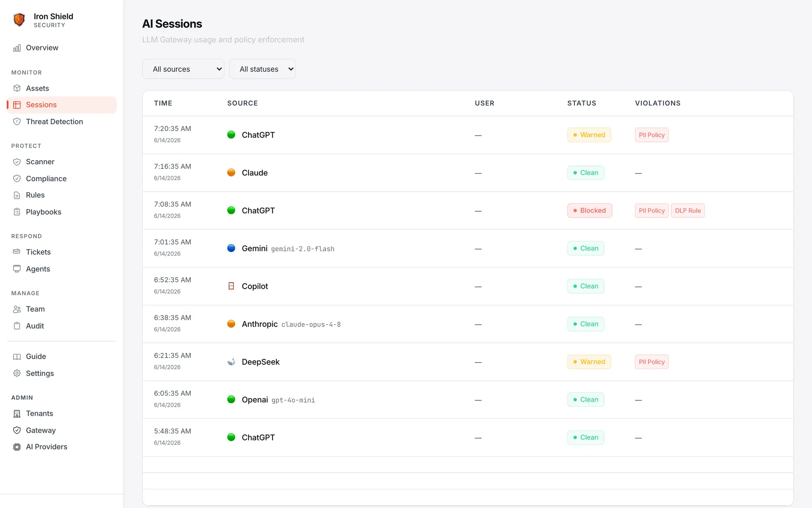Click the Copilot source icon
812x508 pixels.
231,286
